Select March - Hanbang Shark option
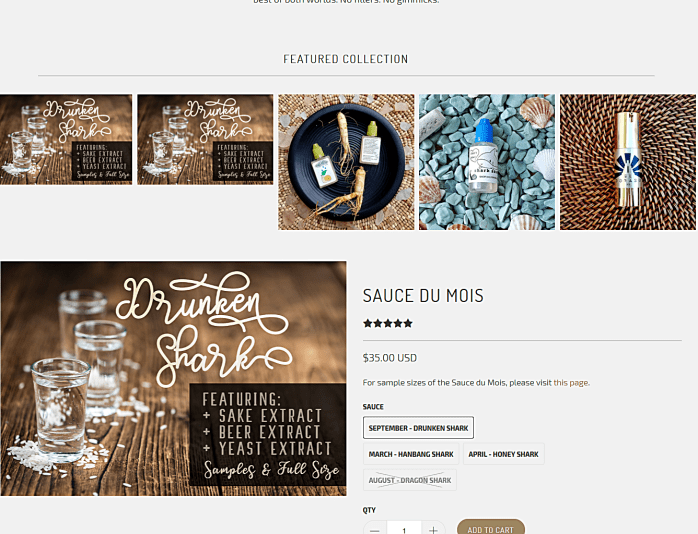698x534 pixels. coord(411,454)
